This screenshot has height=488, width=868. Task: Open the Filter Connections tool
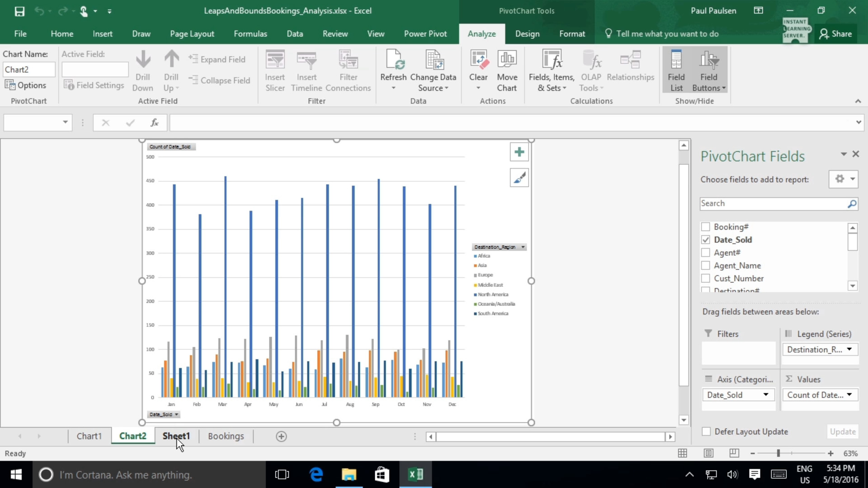tap(348, 69)
